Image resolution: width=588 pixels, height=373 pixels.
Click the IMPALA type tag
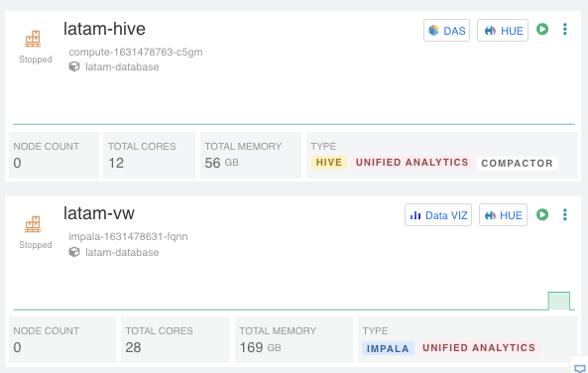coord(388,348)
